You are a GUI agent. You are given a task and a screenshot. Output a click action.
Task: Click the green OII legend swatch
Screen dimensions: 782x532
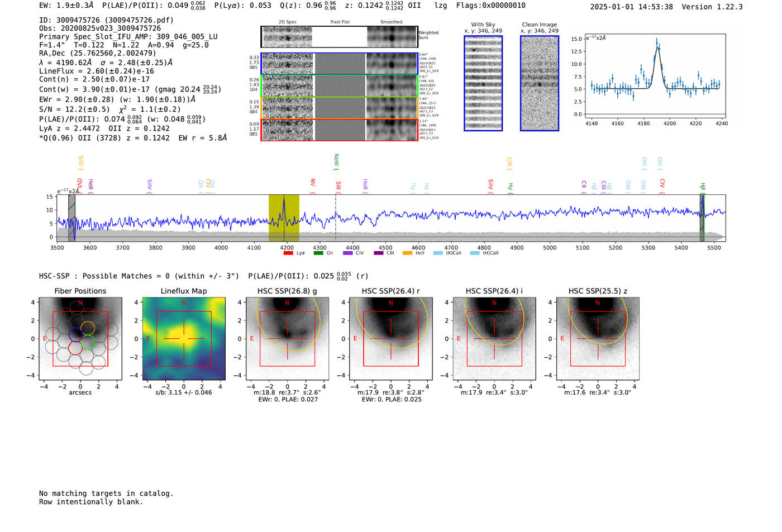coord(318,253)
